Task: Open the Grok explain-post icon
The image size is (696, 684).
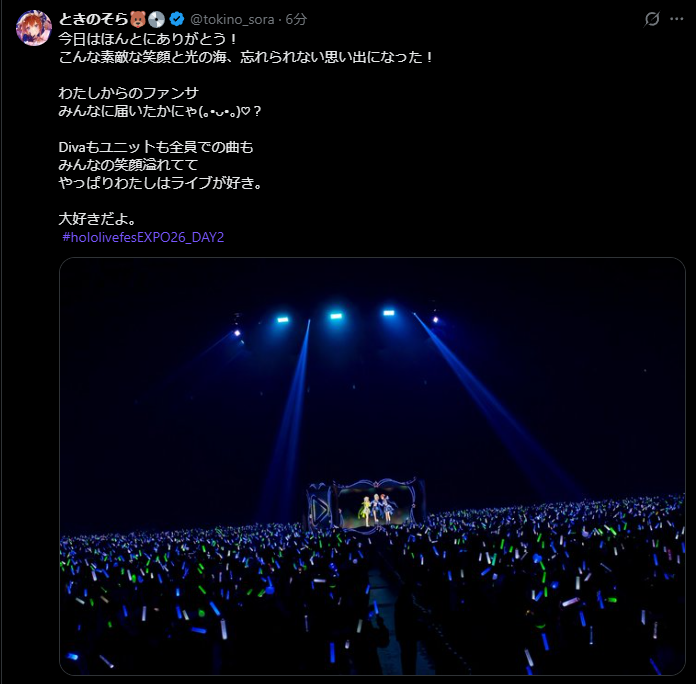Action: point(652,19)
